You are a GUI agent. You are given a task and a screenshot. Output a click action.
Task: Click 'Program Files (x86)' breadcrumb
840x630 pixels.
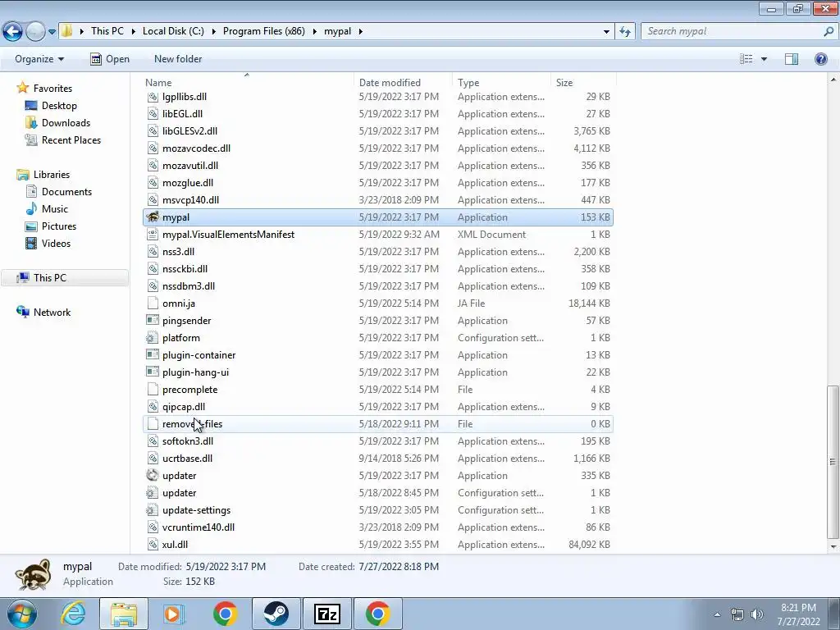point(263,31)
